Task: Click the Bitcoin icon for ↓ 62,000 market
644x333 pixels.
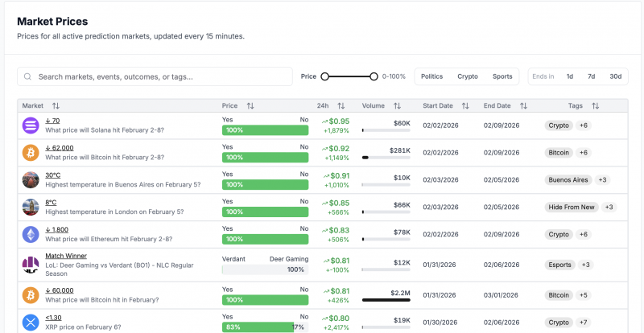Action: [31, 153]
